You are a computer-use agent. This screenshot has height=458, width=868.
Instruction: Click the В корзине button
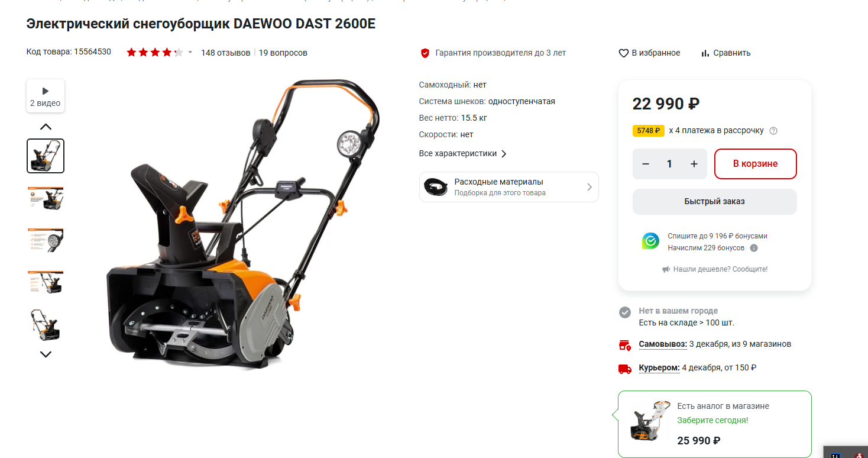point(756,164)
